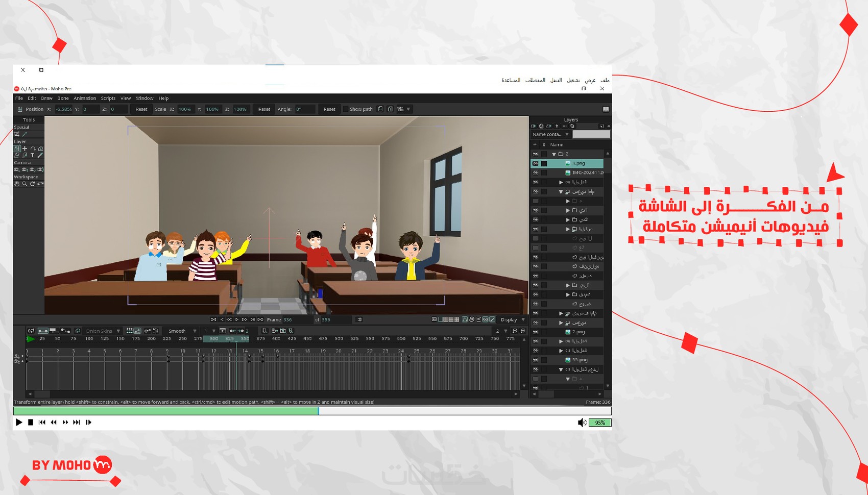Open the Name contains filter dropdown
Image resolution: width=868 pixels, height=495 pixels.
tap(550, 134)
